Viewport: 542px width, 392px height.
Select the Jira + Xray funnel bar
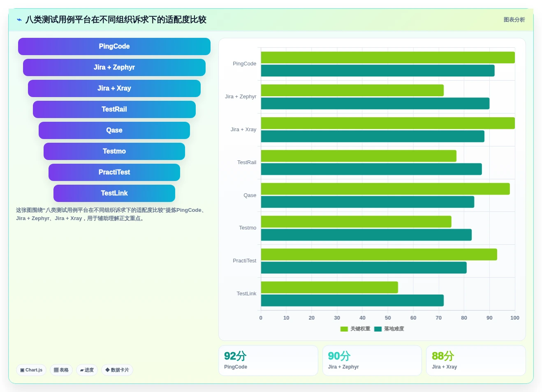coord(114,88)
